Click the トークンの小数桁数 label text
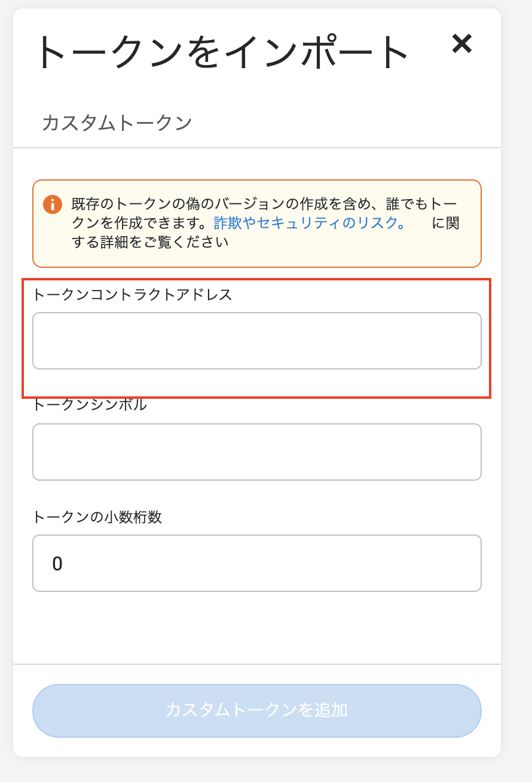This screenshot has width=532, height=782. coord(97,517)
